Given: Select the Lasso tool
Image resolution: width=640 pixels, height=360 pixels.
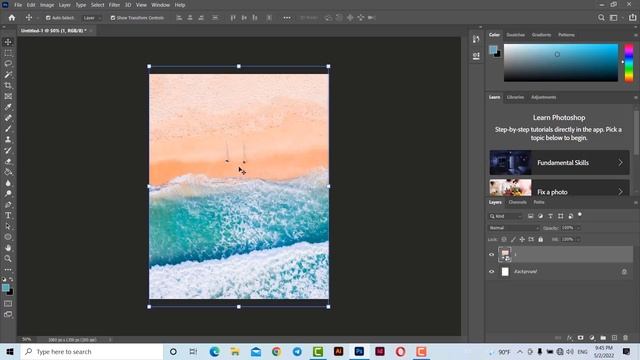Looking at the screenshot, I should (x=8, y=64).
